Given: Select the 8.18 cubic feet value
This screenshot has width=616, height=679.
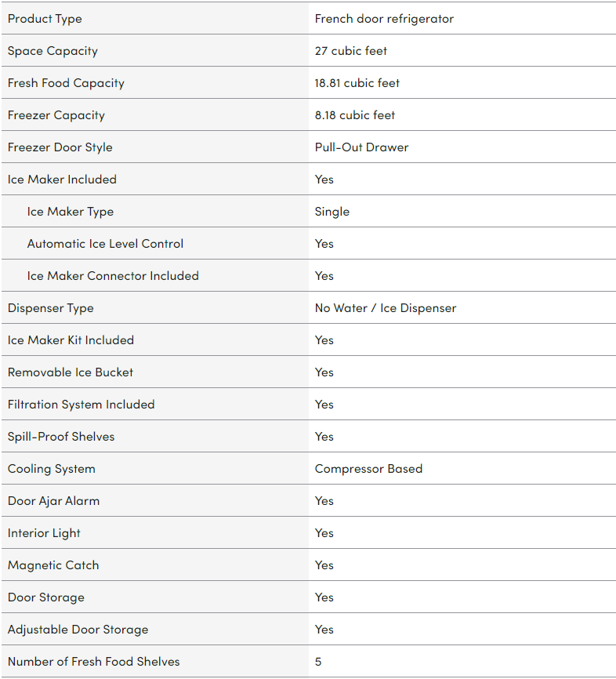Looking at the screenshot, I should pyautogui.click(x=355, y=115).
